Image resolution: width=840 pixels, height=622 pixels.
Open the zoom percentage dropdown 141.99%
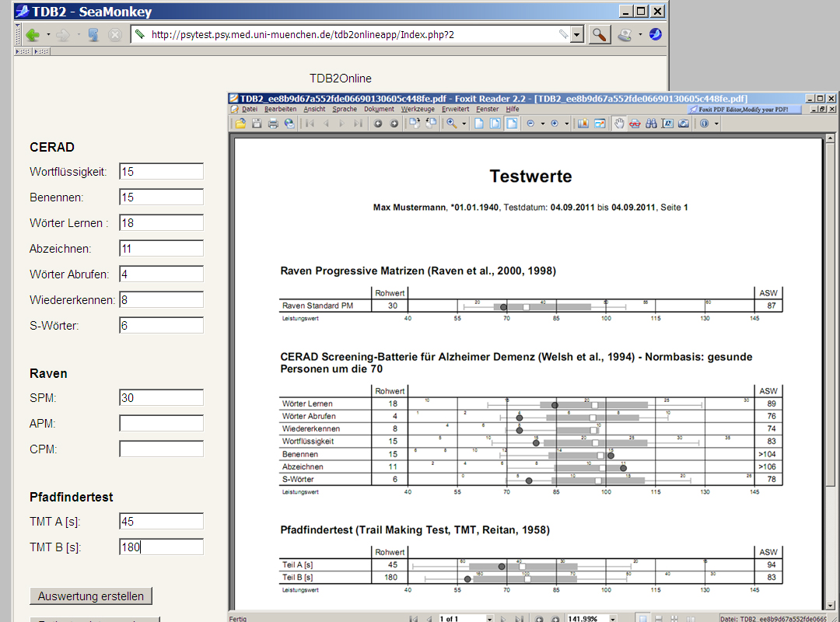pyautogui.click(x=613, y=618)
